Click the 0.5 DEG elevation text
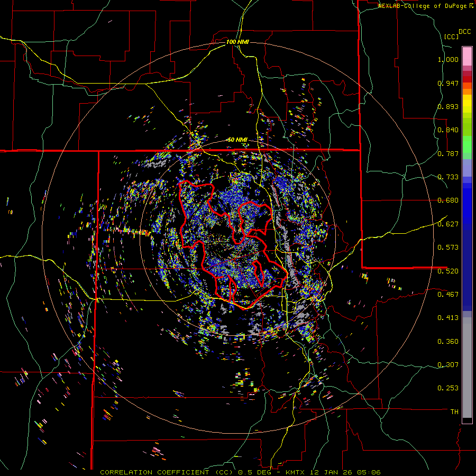Viewport: 476px width, 476px height. 254,472
